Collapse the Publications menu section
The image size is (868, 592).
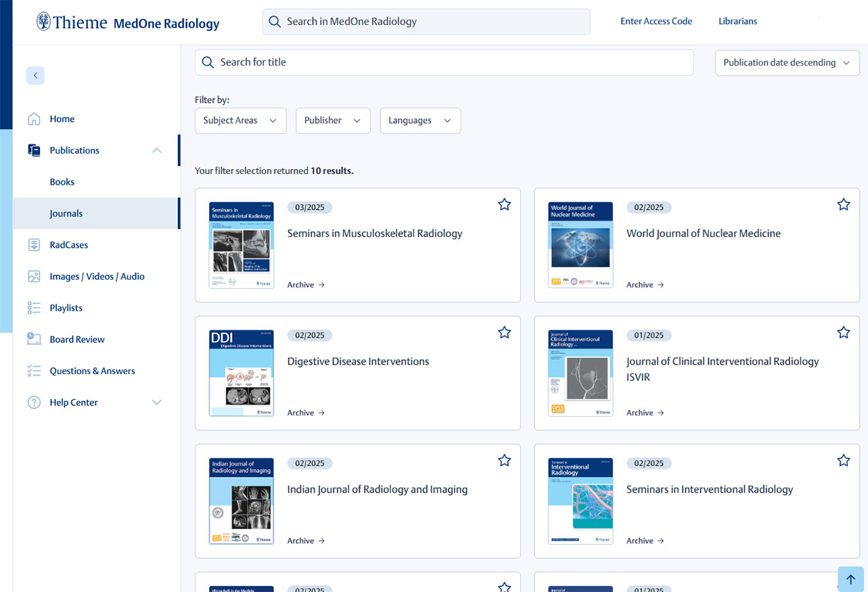coord(156,150)
